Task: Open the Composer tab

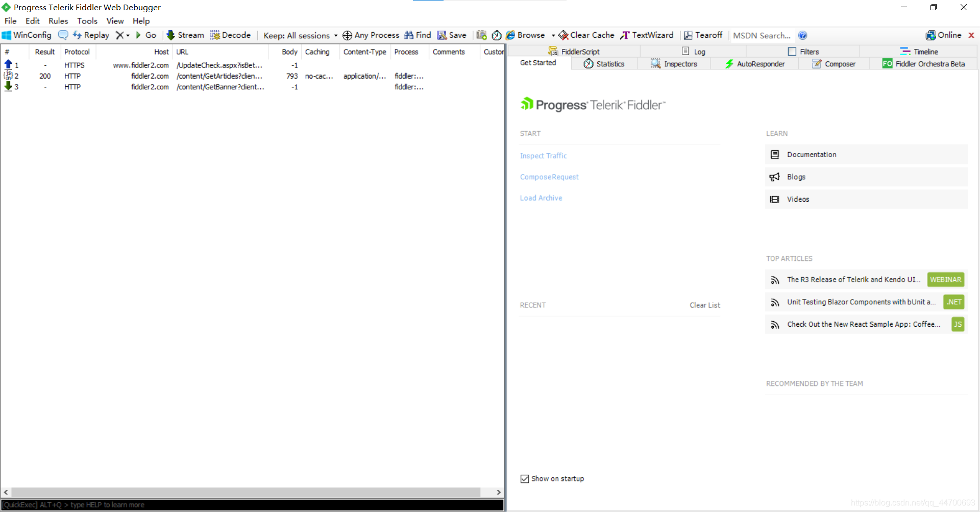Action: click(834, 64)
